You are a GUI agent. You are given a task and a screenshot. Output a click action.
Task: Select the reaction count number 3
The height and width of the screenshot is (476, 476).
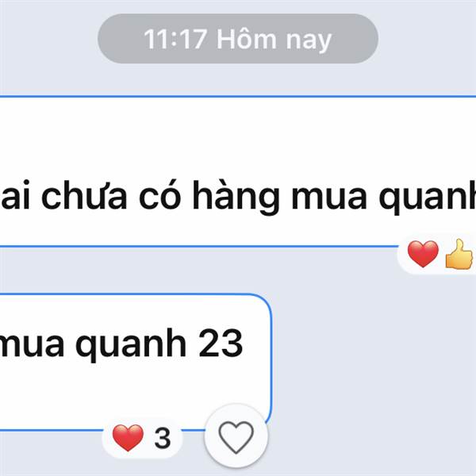(163, 438)
